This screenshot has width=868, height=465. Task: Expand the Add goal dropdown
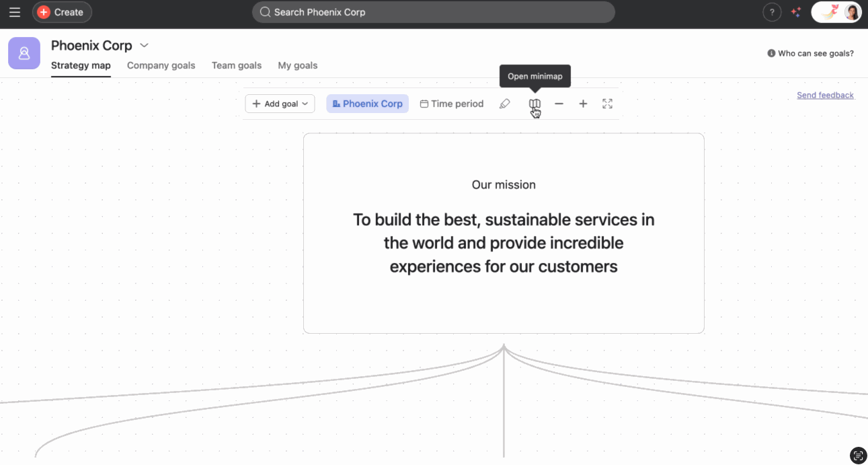[x=280, y=104]
